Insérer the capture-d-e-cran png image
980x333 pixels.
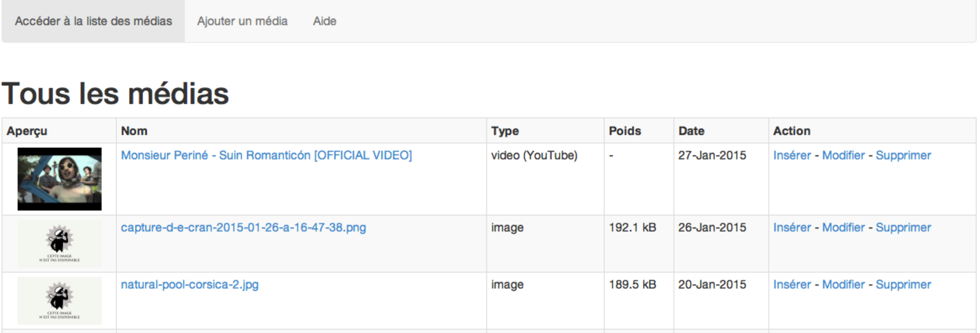pyautogui.click(x=792, y=227)
